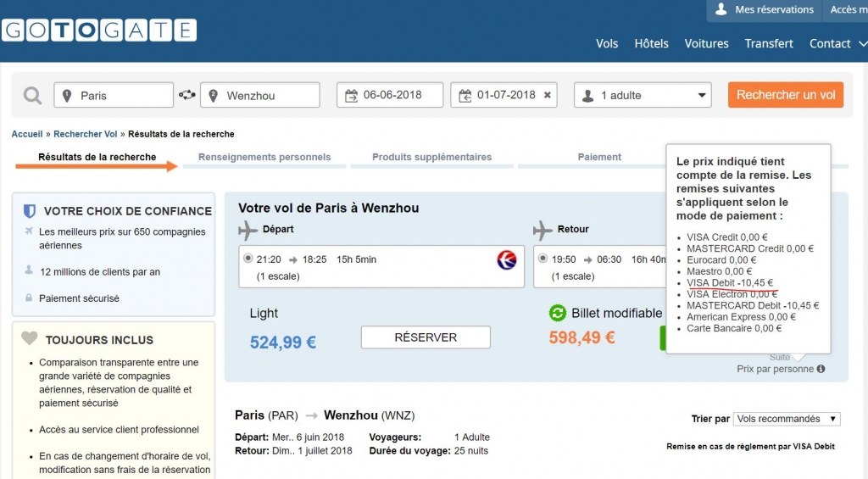Open calendar icon for return date 01-07-2018
868x479 pixels.
click(x=465, y=95)
